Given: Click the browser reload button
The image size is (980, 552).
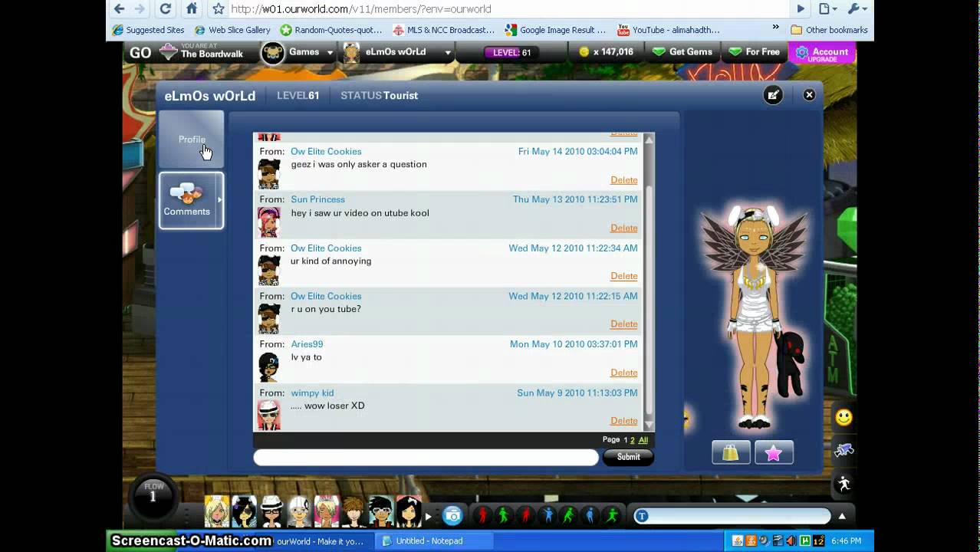Looking at the screenshot, I should 165,9.
